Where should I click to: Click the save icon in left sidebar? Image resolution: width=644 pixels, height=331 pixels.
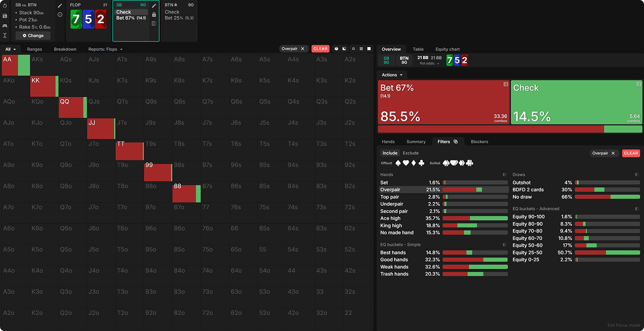[5, 16]
